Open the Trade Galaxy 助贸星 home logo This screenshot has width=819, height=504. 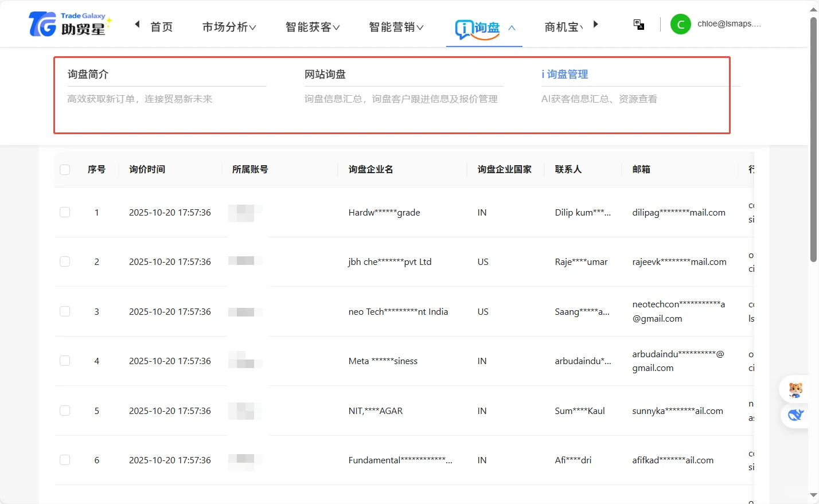(x=68, y=24)
